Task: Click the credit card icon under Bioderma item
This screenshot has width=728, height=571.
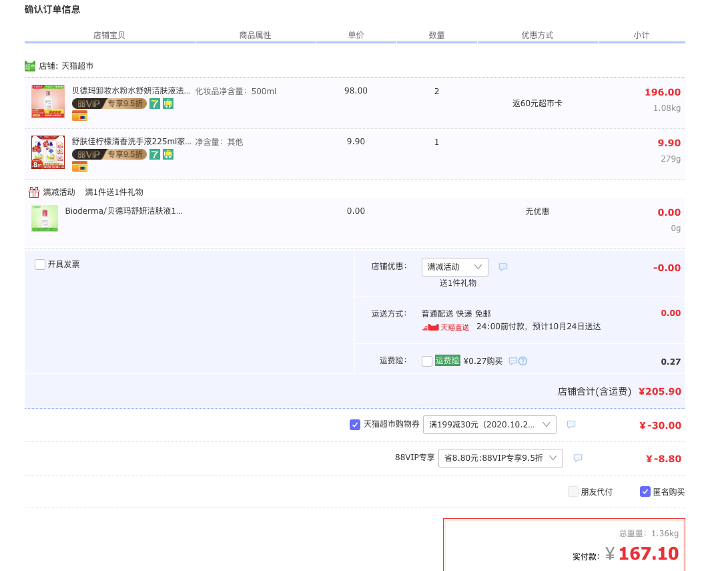Action: point(80,116)
